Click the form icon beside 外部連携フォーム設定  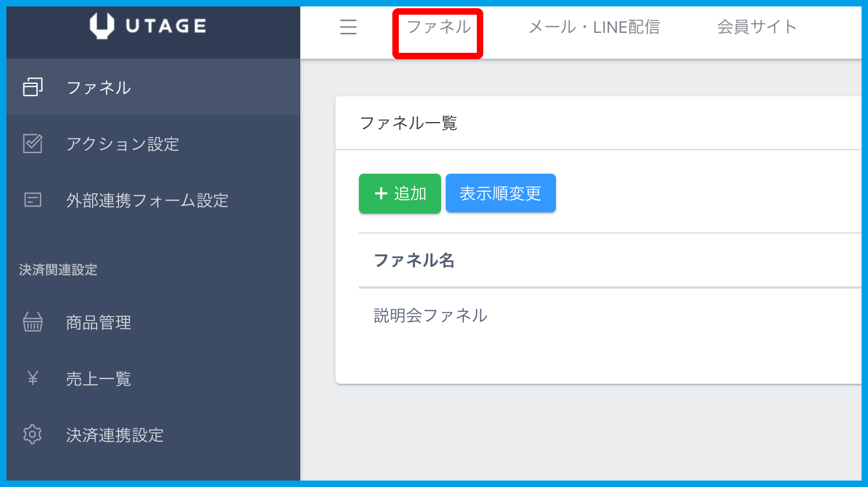pos(33,200)
